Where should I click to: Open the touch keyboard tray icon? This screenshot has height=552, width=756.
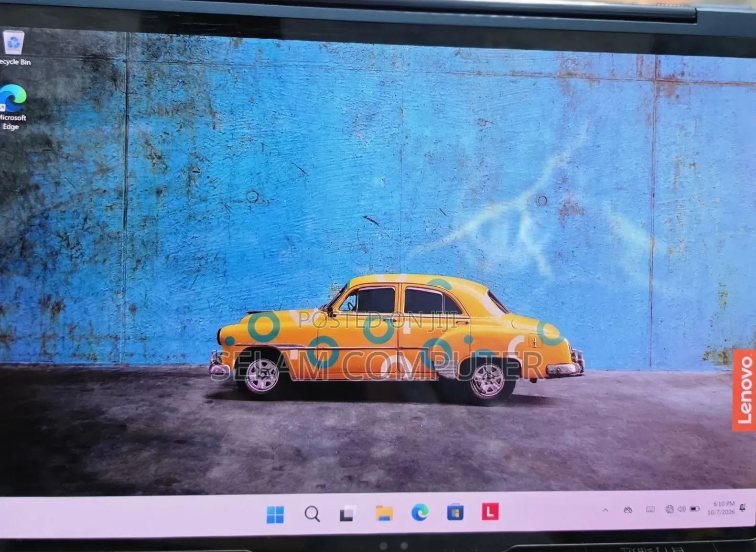pyautogui.click(x=650, y=509)
